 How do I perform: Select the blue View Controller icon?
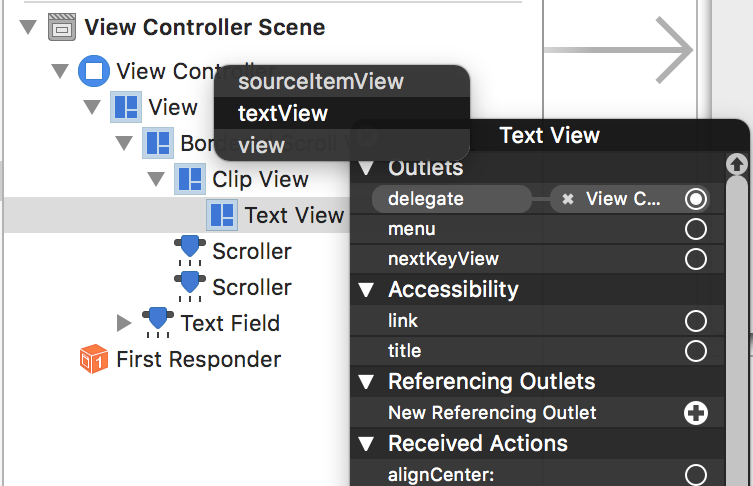94,71
